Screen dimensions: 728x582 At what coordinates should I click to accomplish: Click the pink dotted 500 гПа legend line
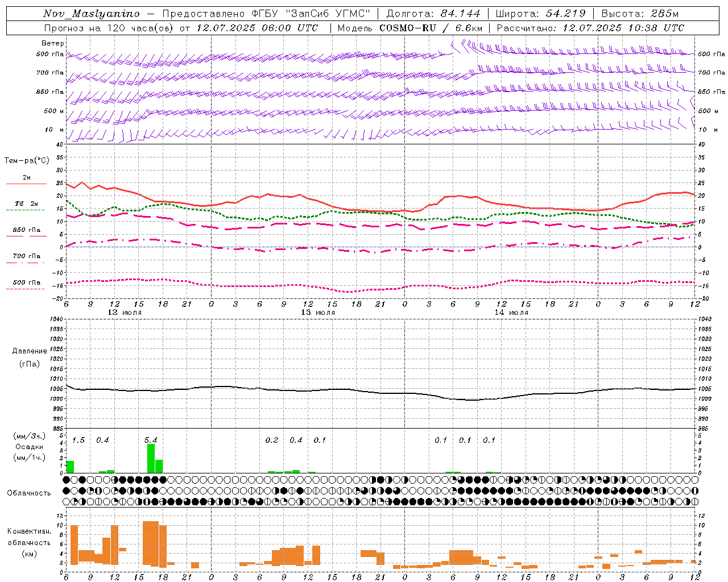25,289
